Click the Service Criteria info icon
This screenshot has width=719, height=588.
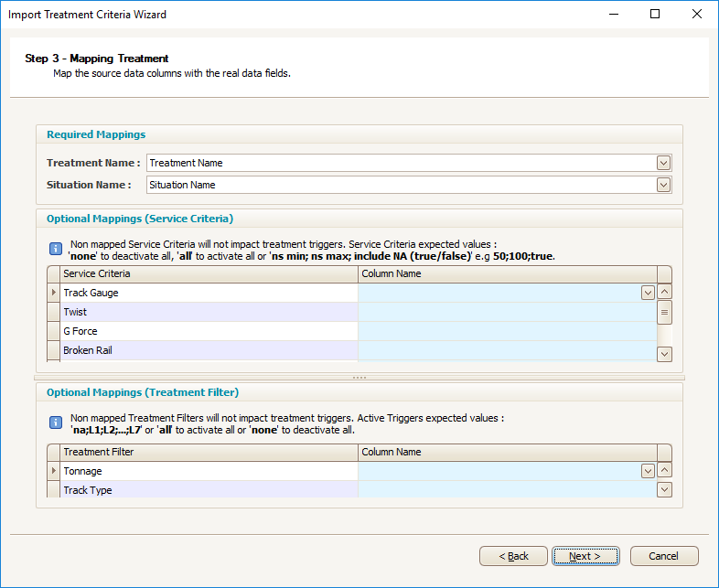[56, 249]
